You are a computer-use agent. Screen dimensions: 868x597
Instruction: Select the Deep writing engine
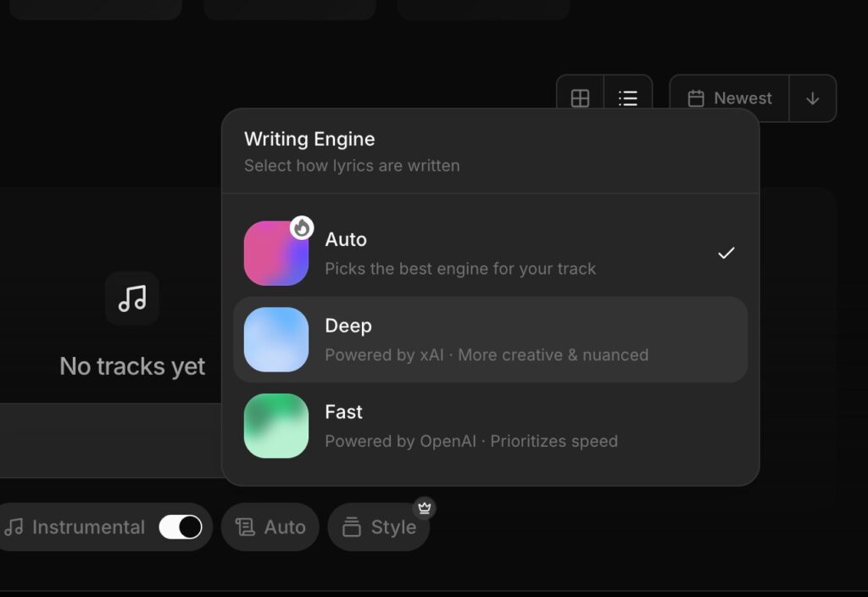point(490,339)
